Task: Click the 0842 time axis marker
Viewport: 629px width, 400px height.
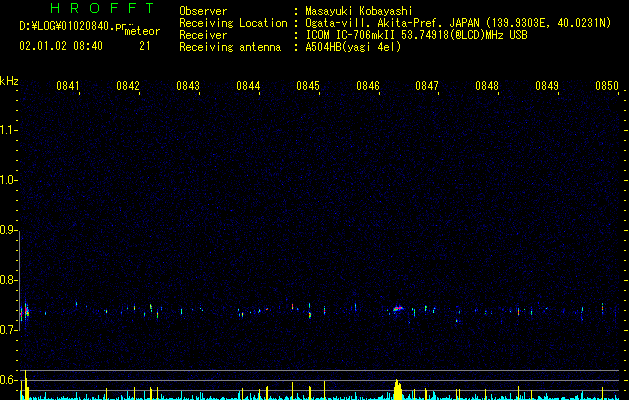Action: tap(128, 86)
